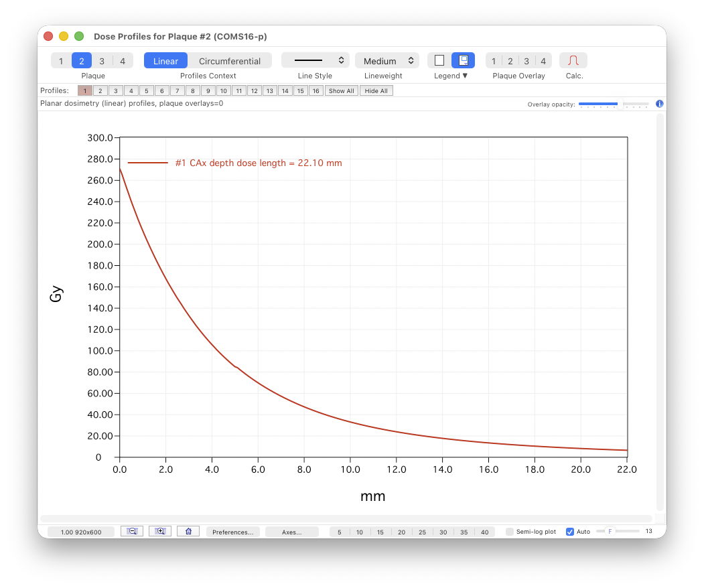Open the Calc. dose calculation tool
Image resolution: width=704 pixels, height=588 pixels.
pyautogui.click(x=573, y=60)
